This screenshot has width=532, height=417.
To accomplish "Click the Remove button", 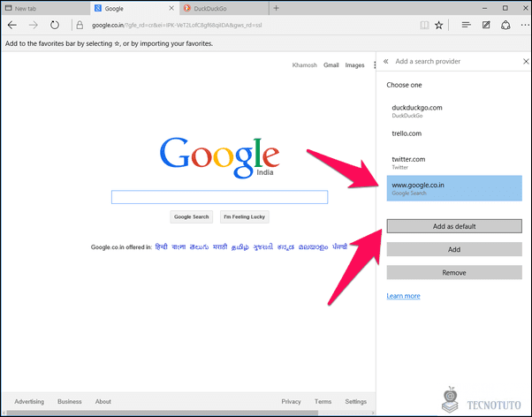I will click(x=454, y=272).
